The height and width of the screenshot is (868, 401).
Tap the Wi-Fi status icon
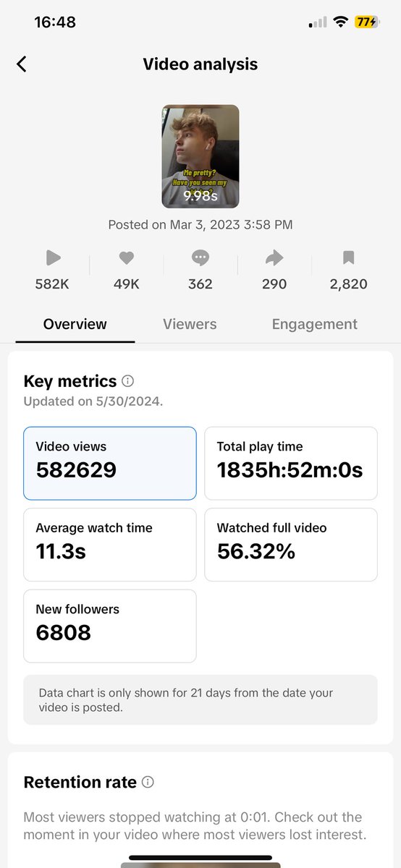[x=339, y=22]
